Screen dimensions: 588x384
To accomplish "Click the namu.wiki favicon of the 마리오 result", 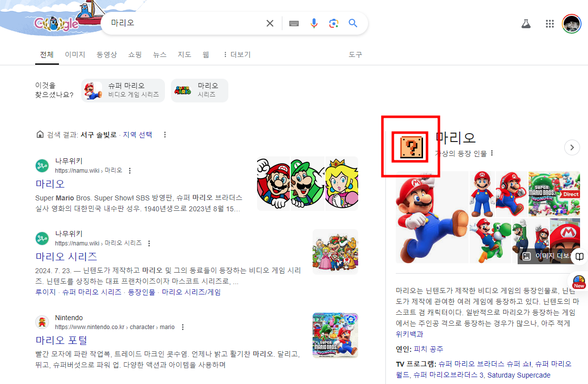I will (x=42, y=165).
